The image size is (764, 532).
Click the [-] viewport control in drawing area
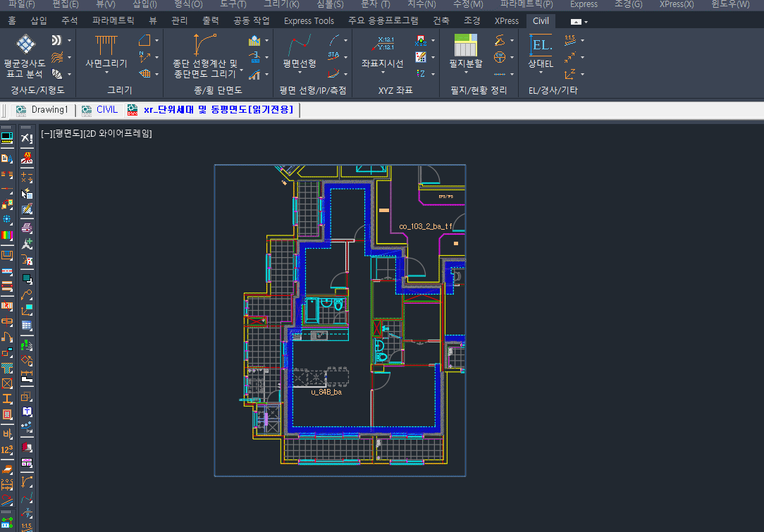(46, 133)
